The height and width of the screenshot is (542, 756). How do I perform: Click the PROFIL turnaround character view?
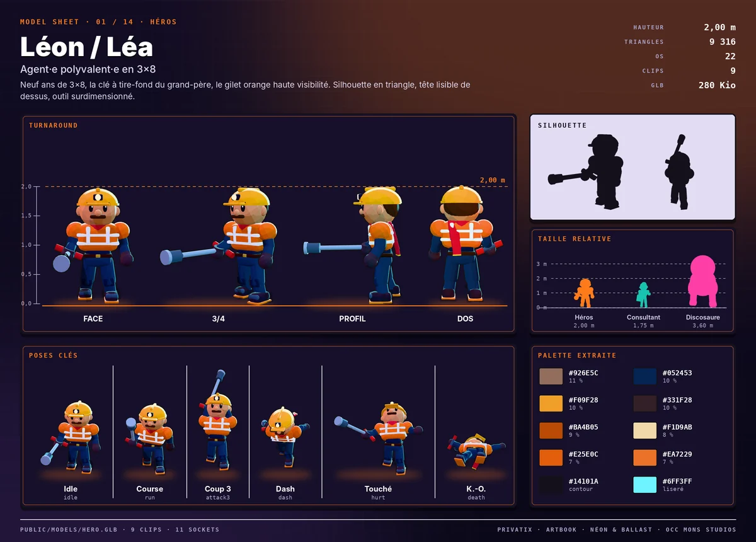tap(353, 245)
